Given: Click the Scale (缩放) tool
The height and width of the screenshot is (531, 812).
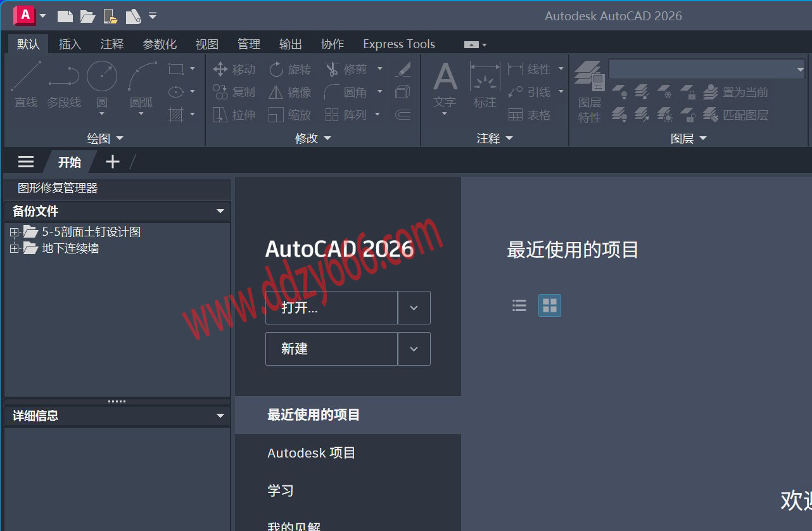Looking at the screenshot, I should pos(289,115).
